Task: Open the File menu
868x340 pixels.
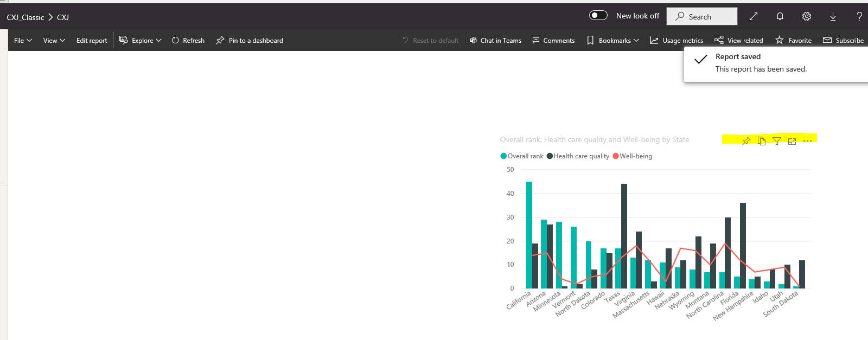Action: 23,41
